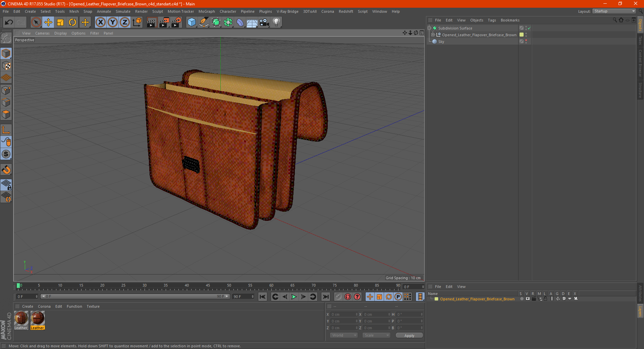Select the Rotate tool
Image resolution: width=644 pixels, height=349 pixels.
(72, 22)
